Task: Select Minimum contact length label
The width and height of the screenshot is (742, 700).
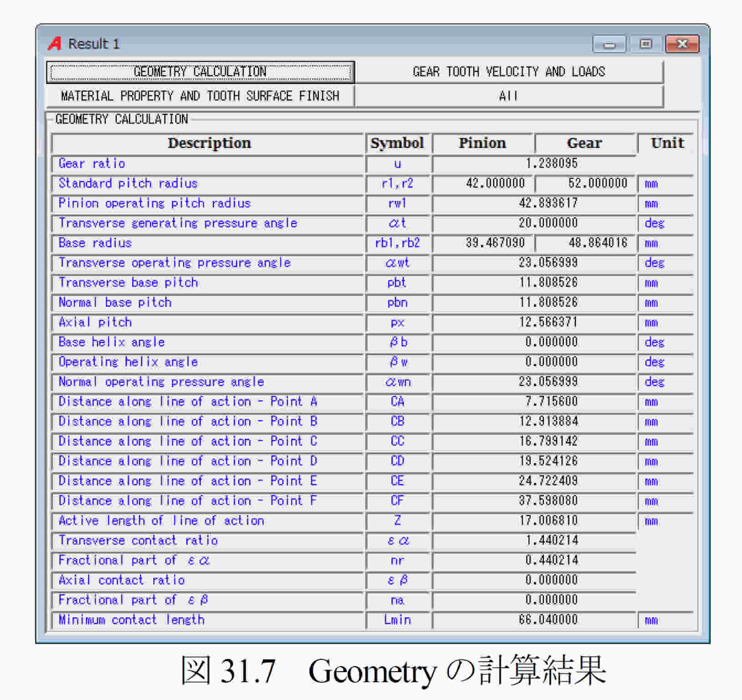Action: click(x=131, y=620)
